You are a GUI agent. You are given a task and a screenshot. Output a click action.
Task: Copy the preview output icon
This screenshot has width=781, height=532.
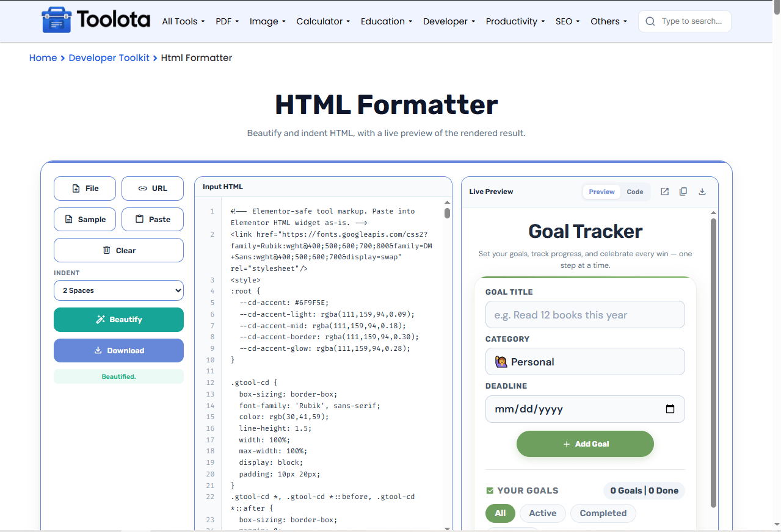coord(683,192)
